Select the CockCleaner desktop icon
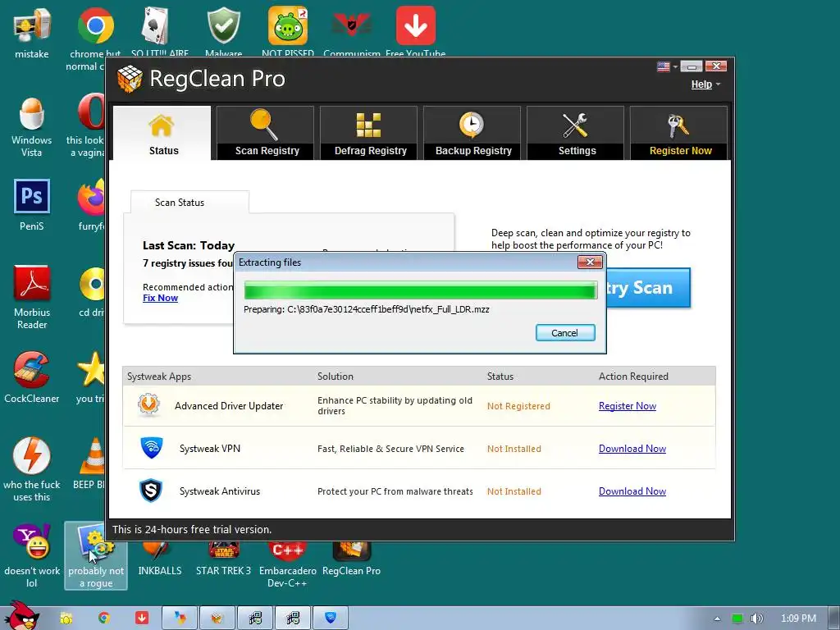 click(x=32, y=377)
